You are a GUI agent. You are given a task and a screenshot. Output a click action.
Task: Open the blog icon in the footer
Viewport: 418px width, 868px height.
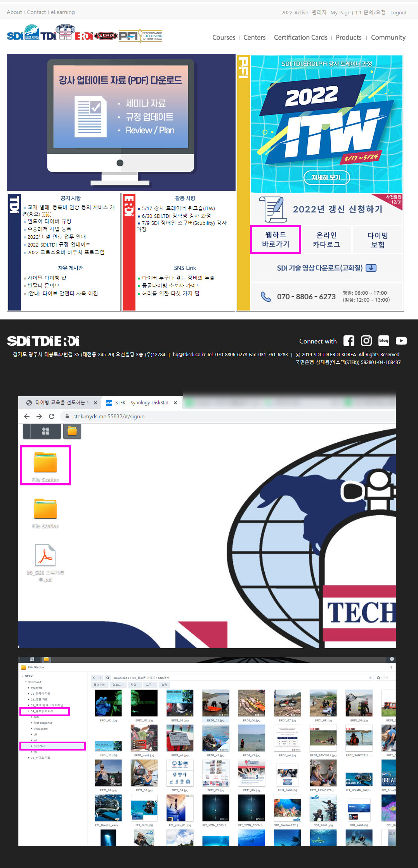[x=384, y=341]
